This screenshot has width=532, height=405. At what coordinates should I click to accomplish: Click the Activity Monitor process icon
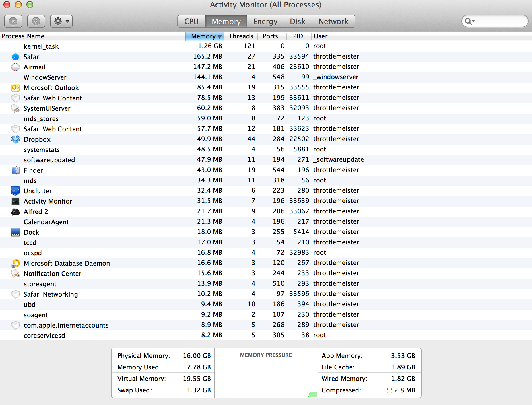click(x=15, y=201)
